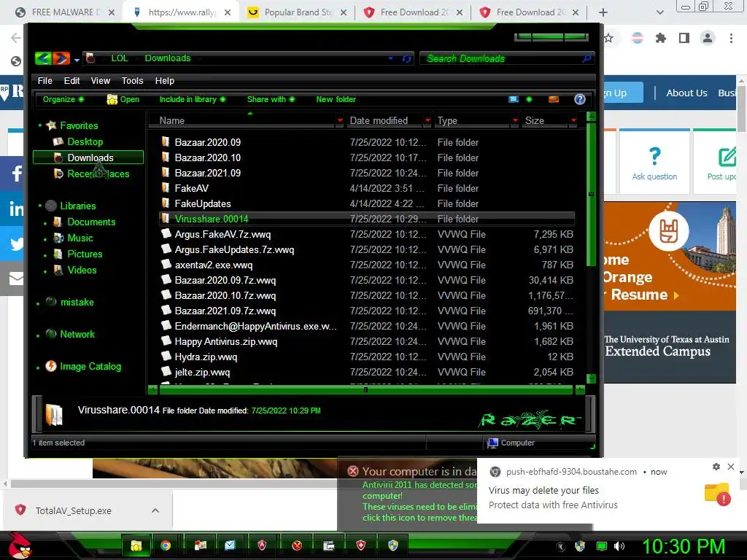This screenshot has width=747, height=560.
Task: Click the blue help question mark icon
Action: tap(580, 99)
